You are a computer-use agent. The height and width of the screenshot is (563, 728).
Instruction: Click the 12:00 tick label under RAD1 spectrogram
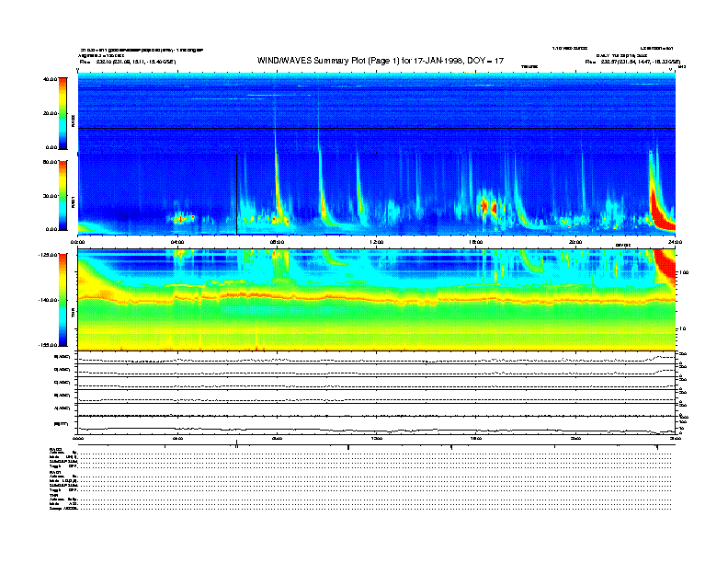tap(377, 242)
